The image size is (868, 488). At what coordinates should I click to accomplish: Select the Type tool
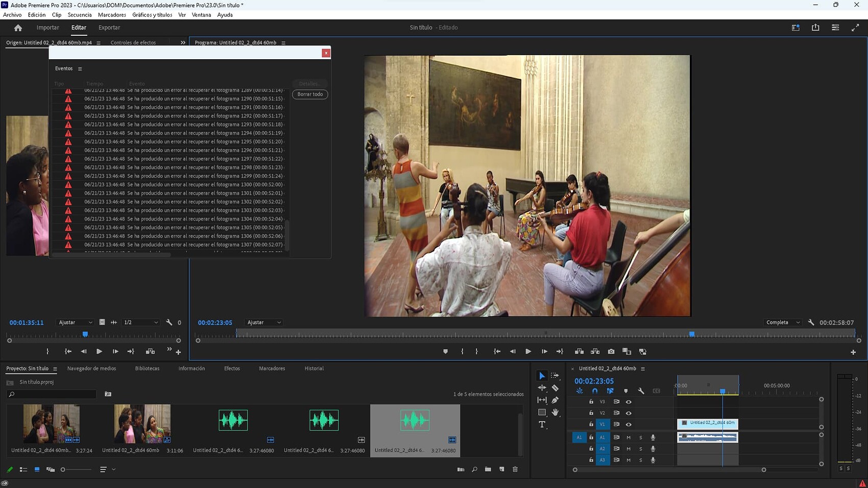coord(542,425)
